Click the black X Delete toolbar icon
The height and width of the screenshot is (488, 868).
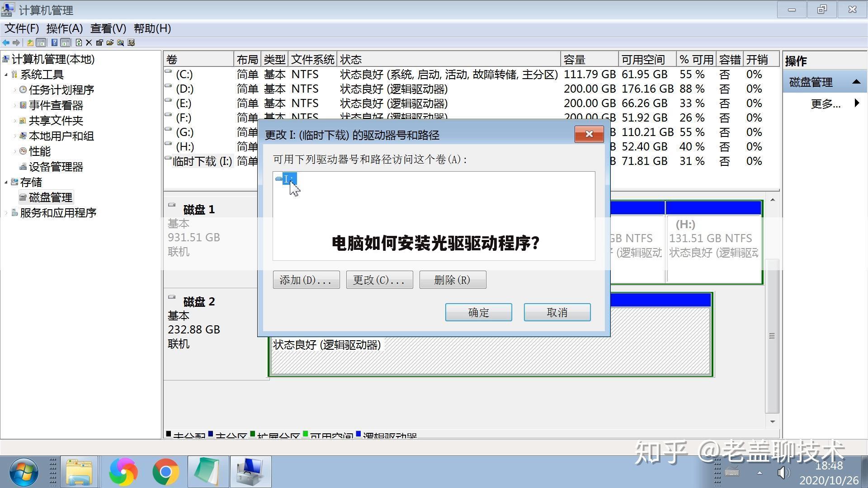click(89, 42)
